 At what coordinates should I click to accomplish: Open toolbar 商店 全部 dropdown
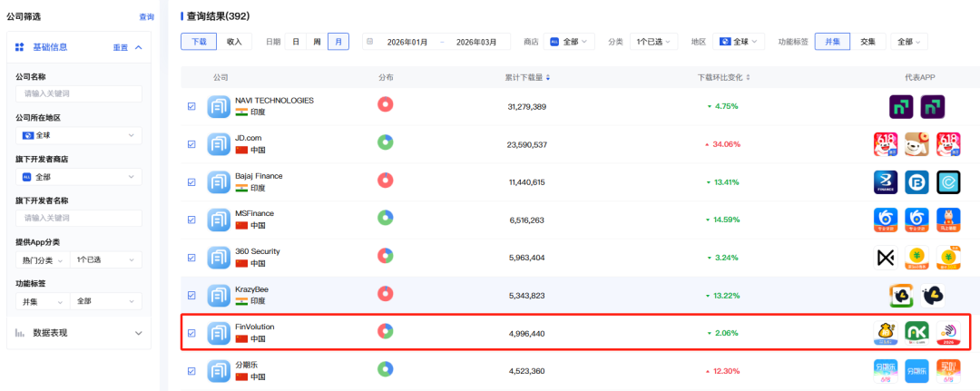(x=569, y=42)
